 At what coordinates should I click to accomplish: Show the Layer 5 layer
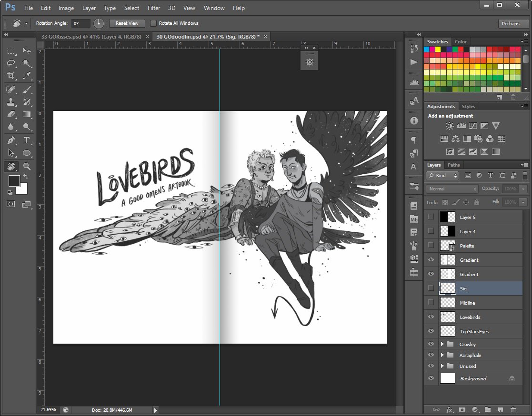pos(431,217)
